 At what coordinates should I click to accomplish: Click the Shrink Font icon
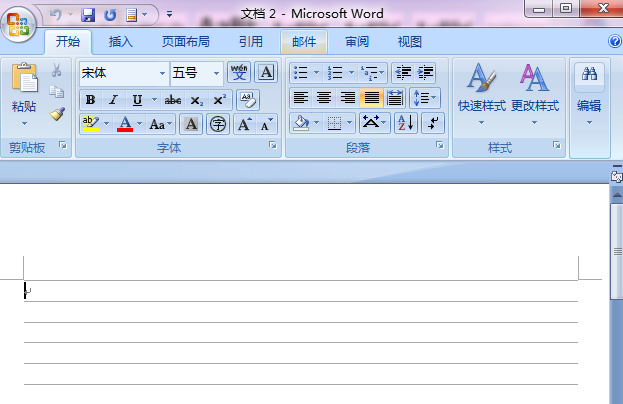pos(267,124)
